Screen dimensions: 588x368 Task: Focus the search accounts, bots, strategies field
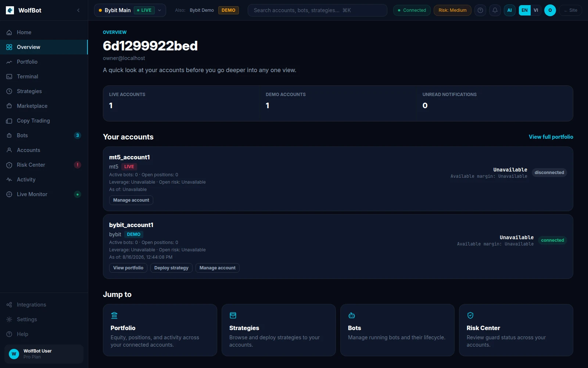(x=318, y=10)
